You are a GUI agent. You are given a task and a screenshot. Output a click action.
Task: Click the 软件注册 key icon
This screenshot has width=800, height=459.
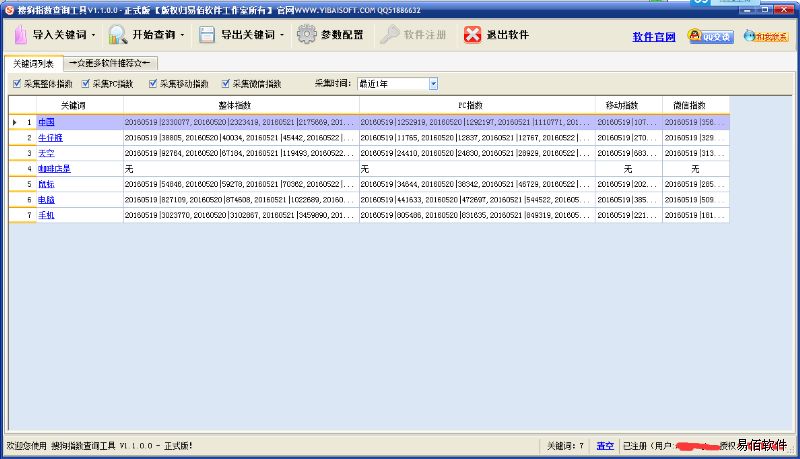pos(389,35)
